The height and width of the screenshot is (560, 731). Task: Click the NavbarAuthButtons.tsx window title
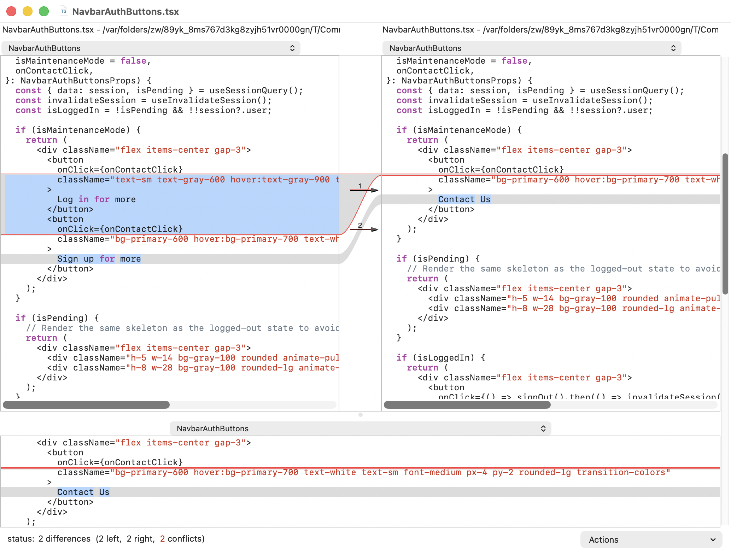coord(125,12)
